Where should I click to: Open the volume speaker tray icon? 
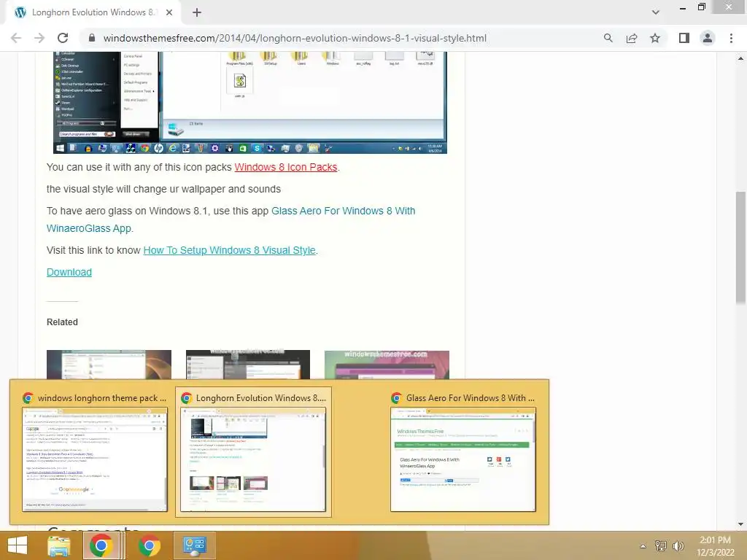[x=678, y=546]
